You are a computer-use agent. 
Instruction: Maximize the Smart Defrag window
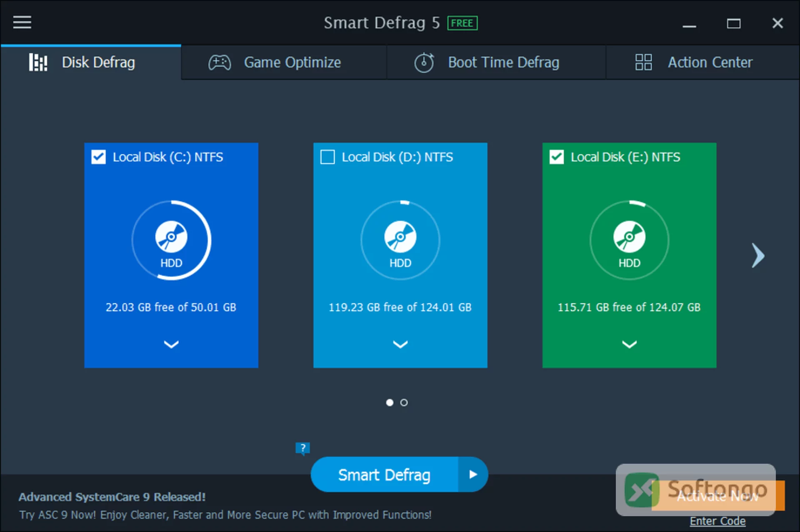[733, 23]
